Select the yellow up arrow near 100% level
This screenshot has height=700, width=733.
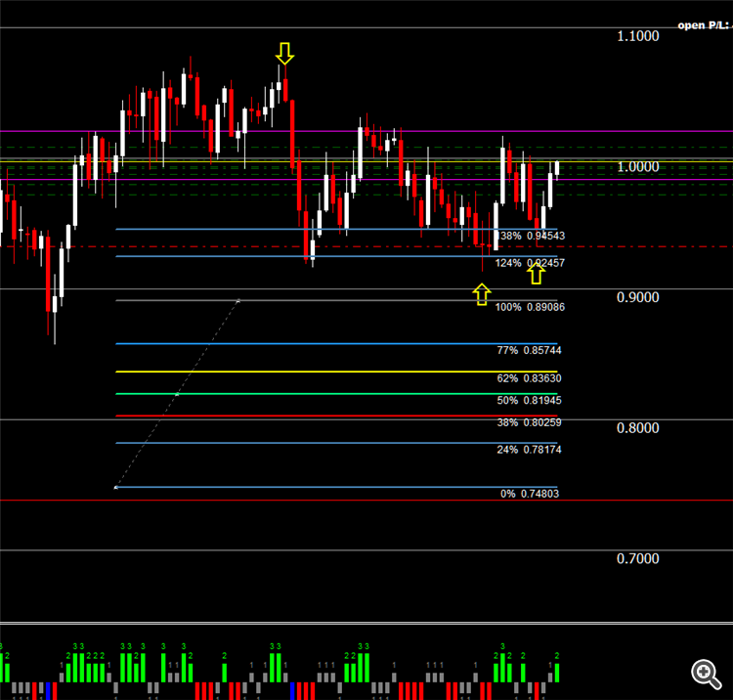point(482,294)
